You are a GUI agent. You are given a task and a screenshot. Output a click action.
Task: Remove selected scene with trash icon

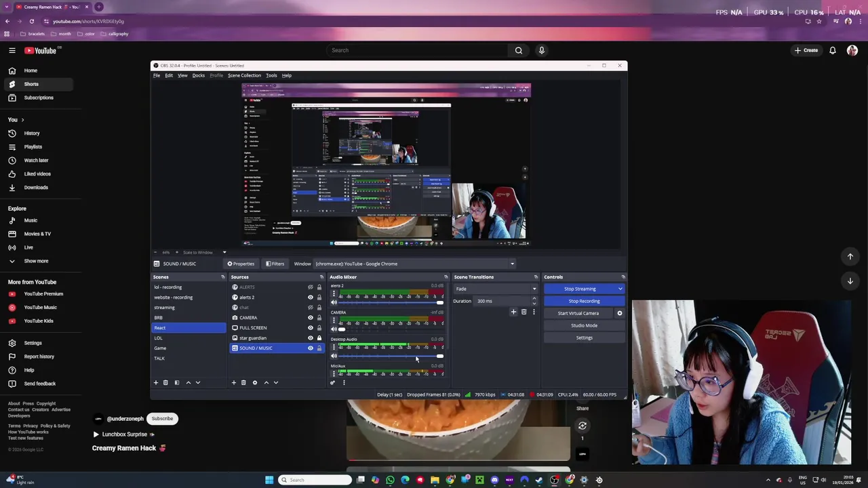pyautogui.click(x=165, y=382)
